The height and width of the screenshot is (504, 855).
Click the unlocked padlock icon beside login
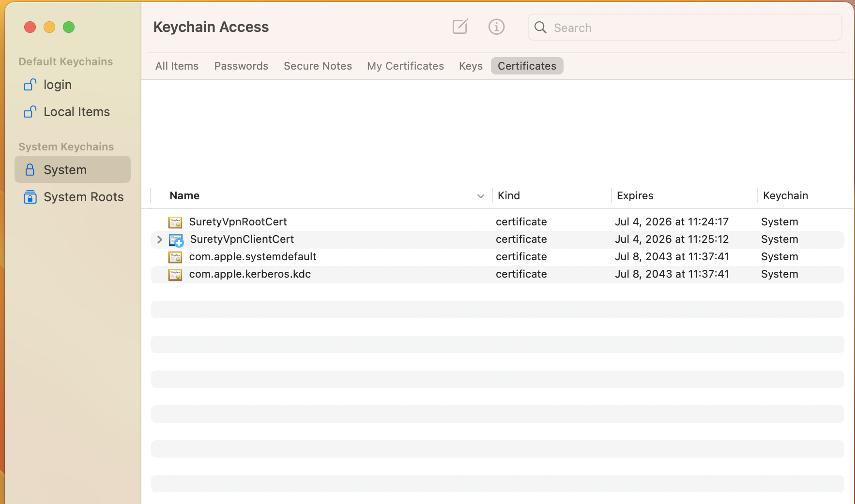30,85
